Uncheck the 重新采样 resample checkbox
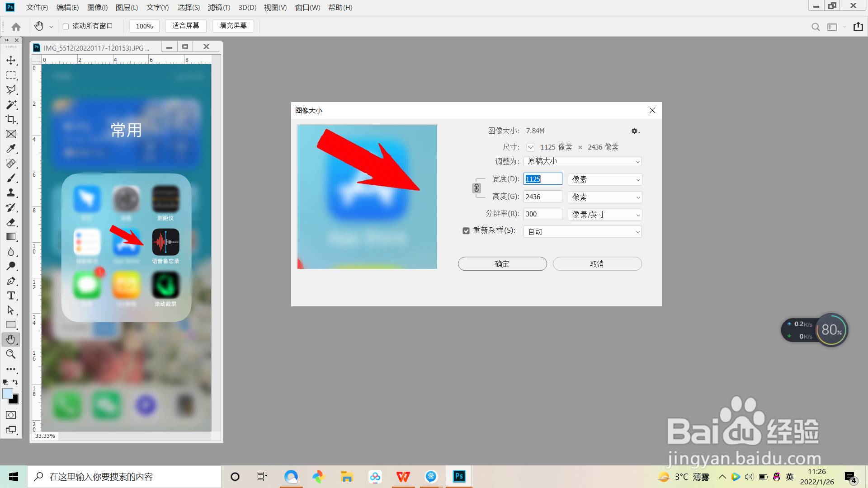 point(466,230)
